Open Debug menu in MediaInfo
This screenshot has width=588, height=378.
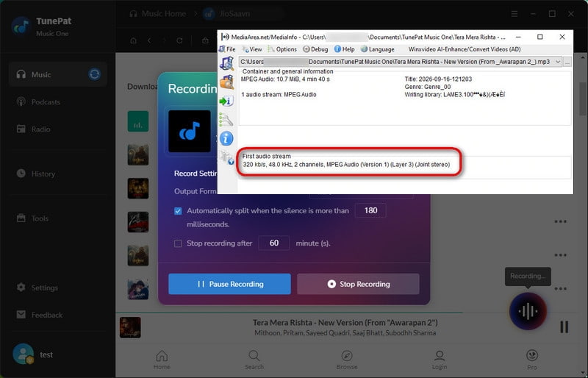point(315,49)
